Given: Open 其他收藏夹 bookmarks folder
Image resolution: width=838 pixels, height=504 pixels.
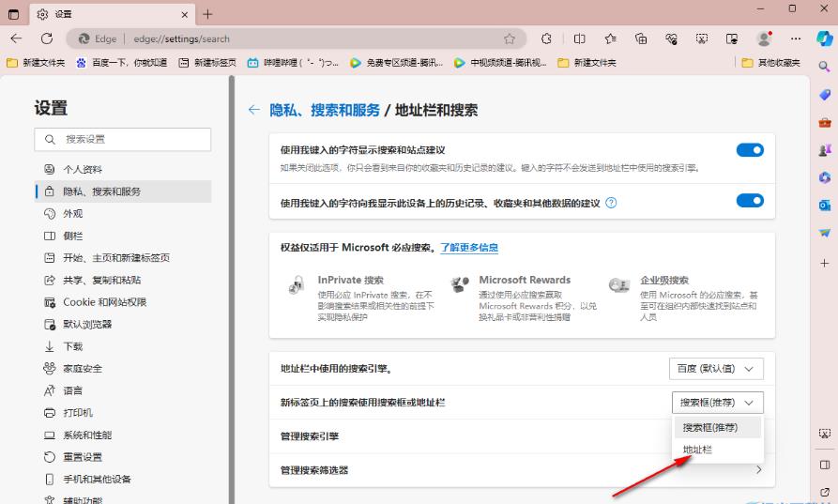Looking at the screenshot, I should (x=771, y=63).
